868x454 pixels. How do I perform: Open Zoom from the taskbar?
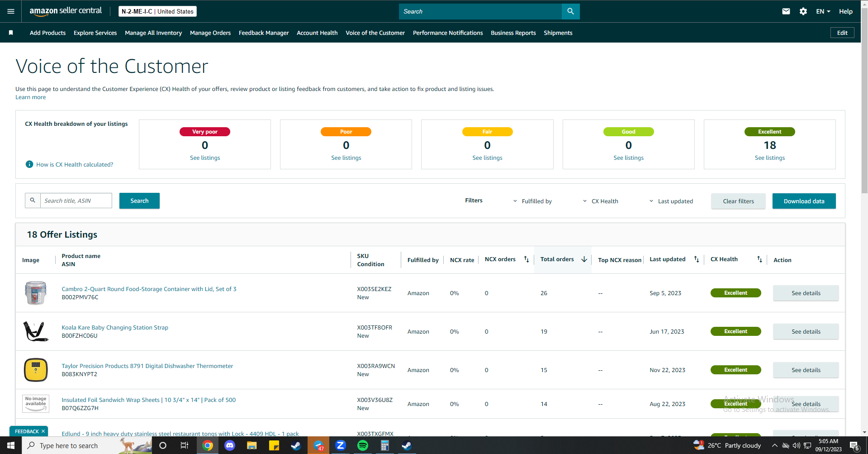pos(341,445)
